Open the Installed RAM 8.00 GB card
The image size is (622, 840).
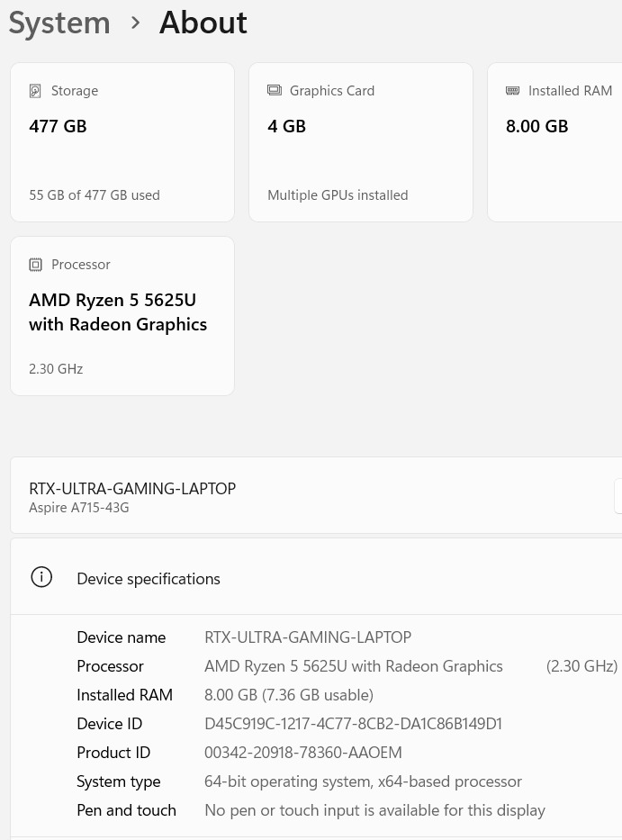[555, 142]
